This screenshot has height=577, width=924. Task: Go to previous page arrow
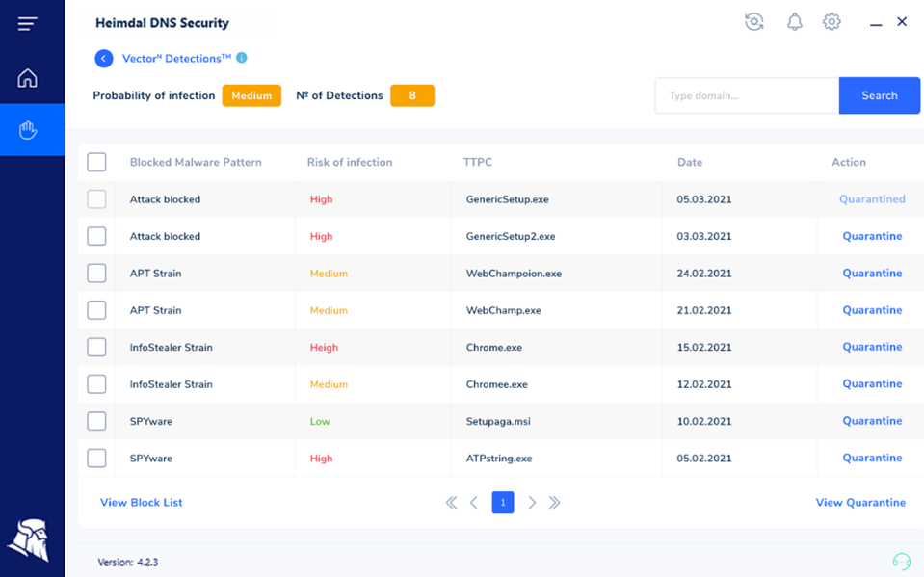474,502
